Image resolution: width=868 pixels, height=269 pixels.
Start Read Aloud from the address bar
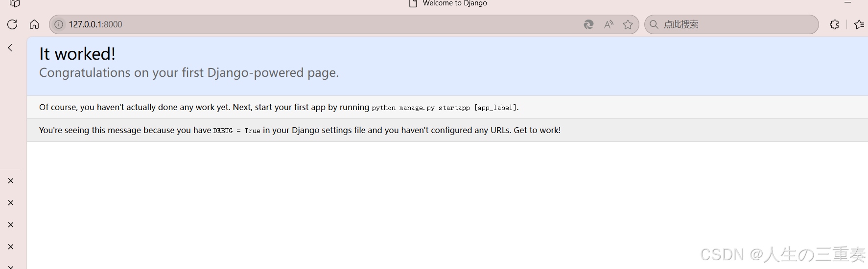pyautogui.click(x=609, y=24)
